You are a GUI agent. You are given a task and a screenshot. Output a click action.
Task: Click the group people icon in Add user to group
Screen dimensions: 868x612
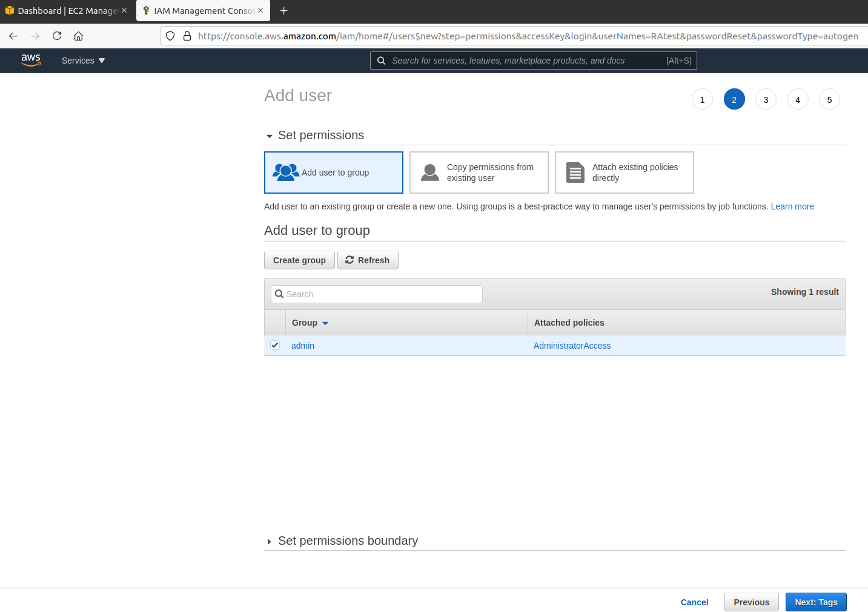[286, 173]
